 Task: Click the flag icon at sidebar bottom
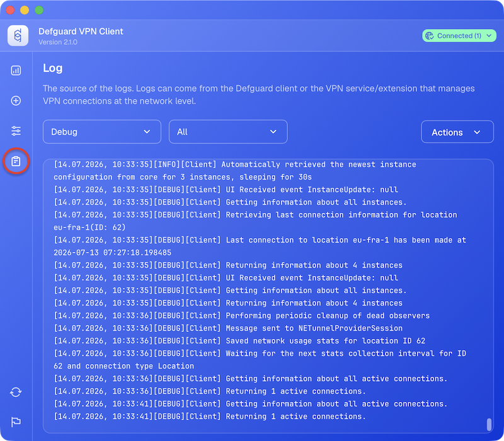[x=16, y=421]
